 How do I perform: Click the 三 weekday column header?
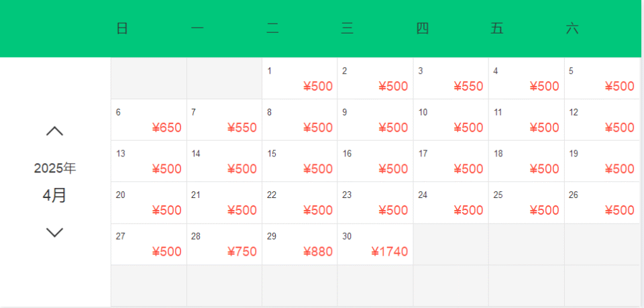[347, 29]
